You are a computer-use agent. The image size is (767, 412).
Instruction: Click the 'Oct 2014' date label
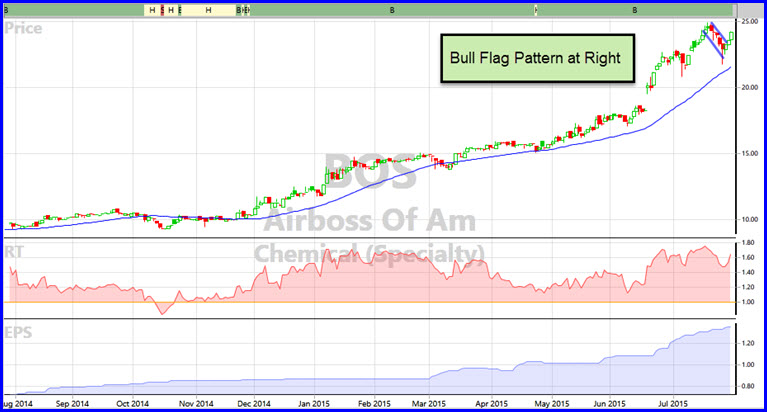point(133,404)
